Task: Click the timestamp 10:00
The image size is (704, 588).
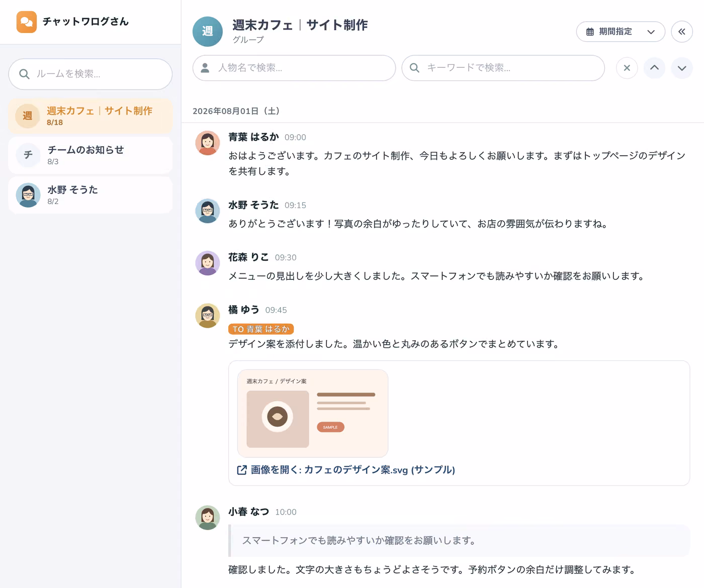Action: [x=286, y=512]
